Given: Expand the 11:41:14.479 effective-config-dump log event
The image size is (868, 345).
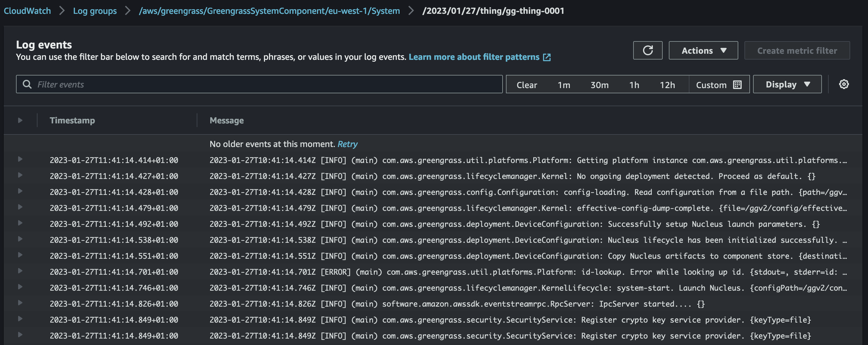Looking at the screenshot, I should click(x=20, y=207).
